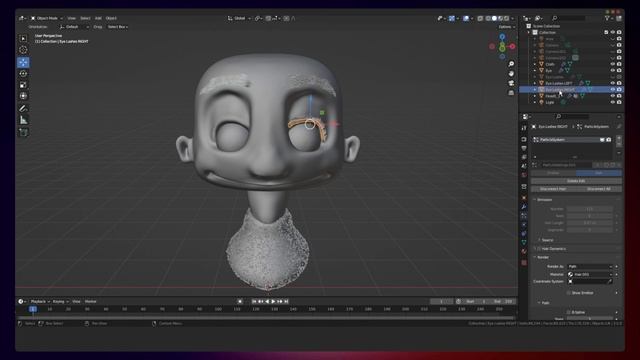The image size is (640, 360).
Task: Hide the Eye Lashes RIGHT object
Action: pos(613,89)
